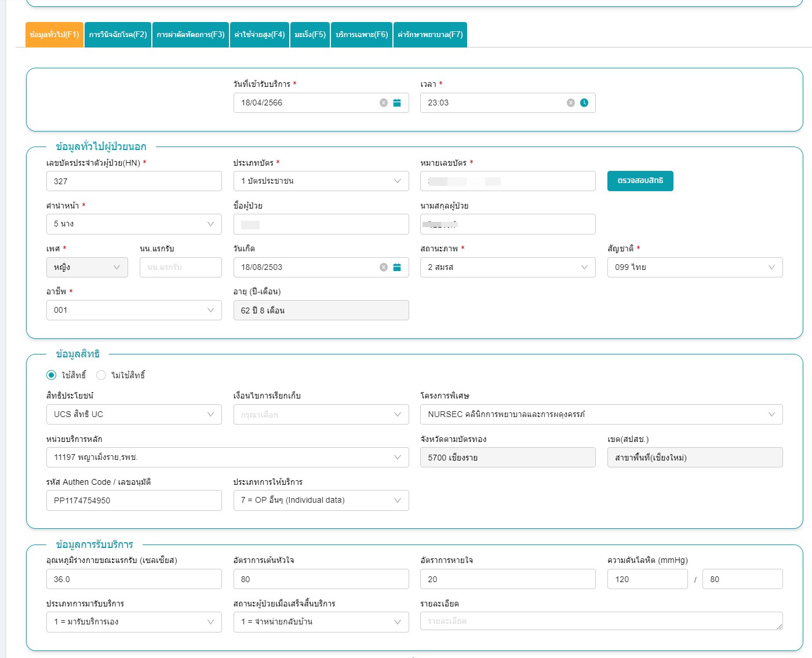812x658 pixels.
Task: Open the หน่วยบริการหลัก service unit dropdown
Action: click(x=397, y=457)
